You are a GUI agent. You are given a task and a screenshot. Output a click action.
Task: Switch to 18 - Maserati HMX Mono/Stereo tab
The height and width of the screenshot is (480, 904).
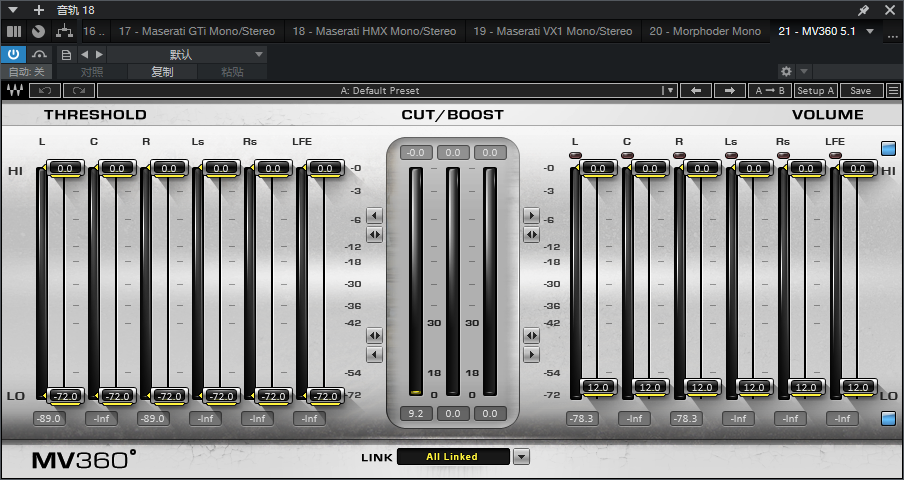click(374, 31)
